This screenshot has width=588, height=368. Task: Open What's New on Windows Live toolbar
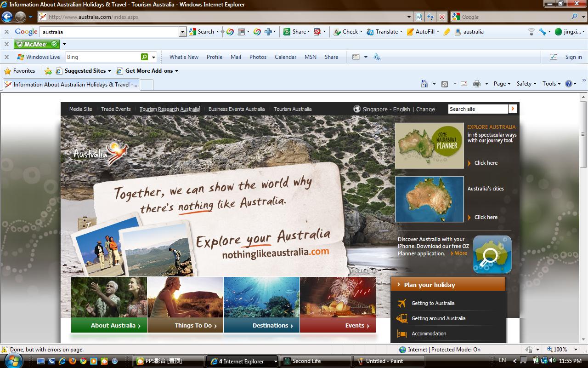click(184, 57)
